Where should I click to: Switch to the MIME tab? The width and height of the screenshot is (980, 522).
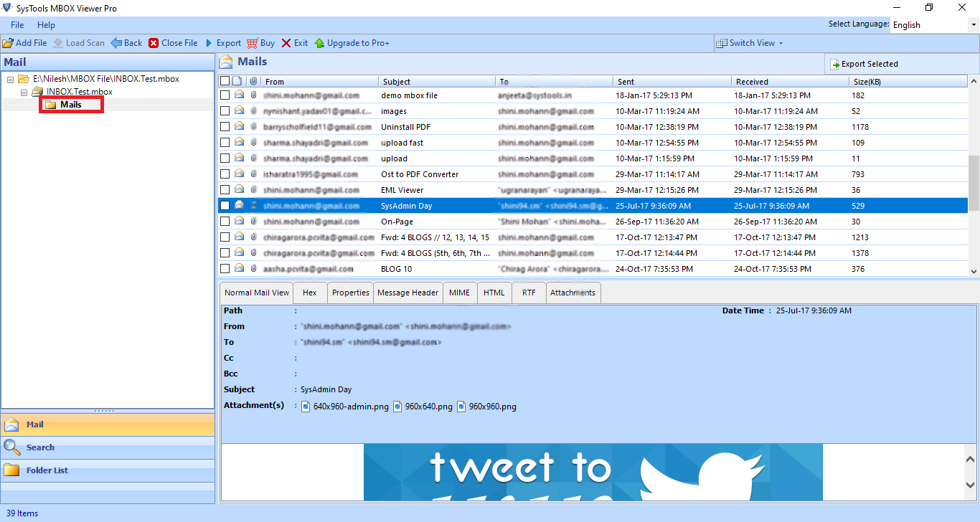click(460, 293)
